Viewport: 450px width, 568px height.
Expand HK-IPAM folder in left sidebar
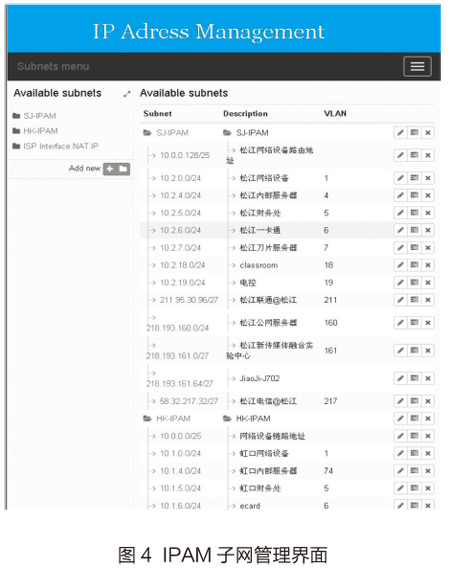[x=35, y=131]
